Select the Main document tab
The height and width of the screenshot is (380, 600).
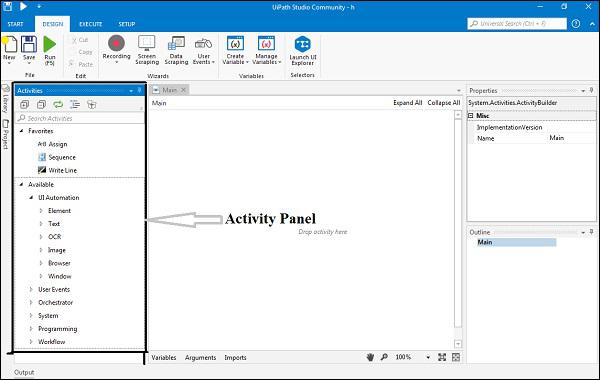(170, 90)
